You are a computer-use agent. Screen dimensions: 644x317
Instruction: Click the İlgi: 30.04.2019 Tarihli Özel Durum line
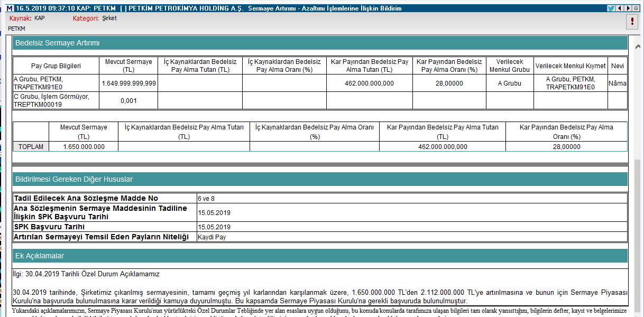(x=86, y=274)
